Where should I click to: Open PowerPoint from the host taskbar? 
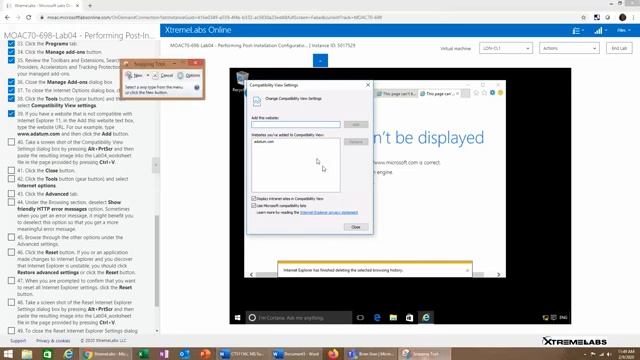pyautogui.click(x=205, y=354)
